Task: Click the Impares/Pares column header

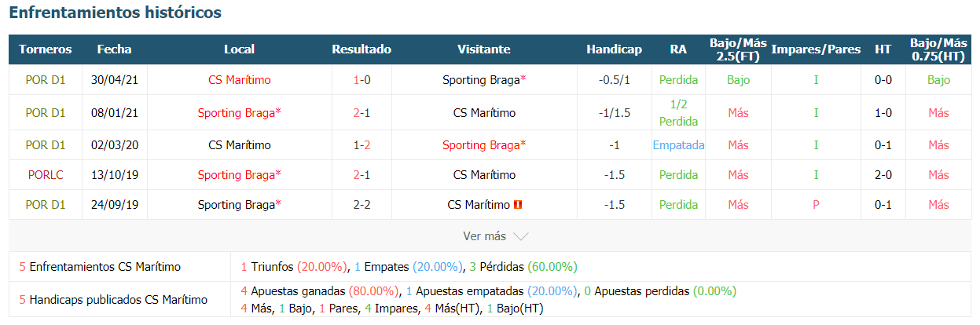Action: point(816,49)
